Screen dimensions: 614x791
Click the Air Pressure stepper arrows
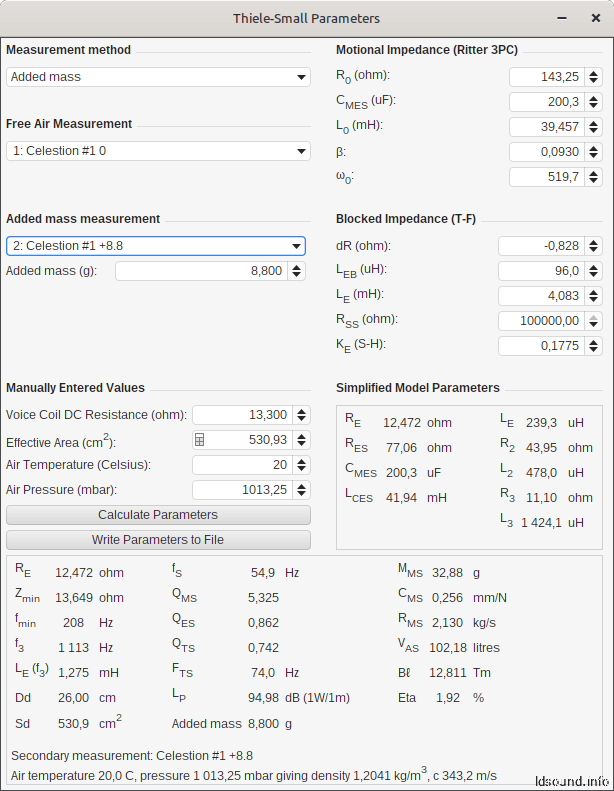tap(302, 490)
